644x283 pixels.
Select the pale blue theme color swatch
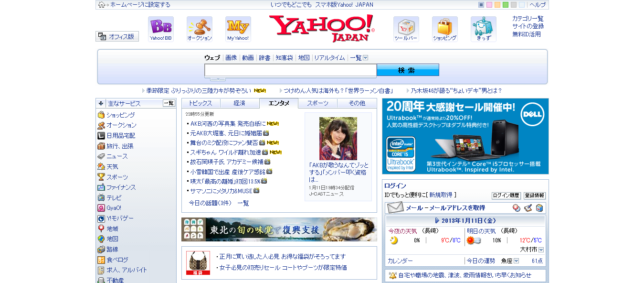522,5
